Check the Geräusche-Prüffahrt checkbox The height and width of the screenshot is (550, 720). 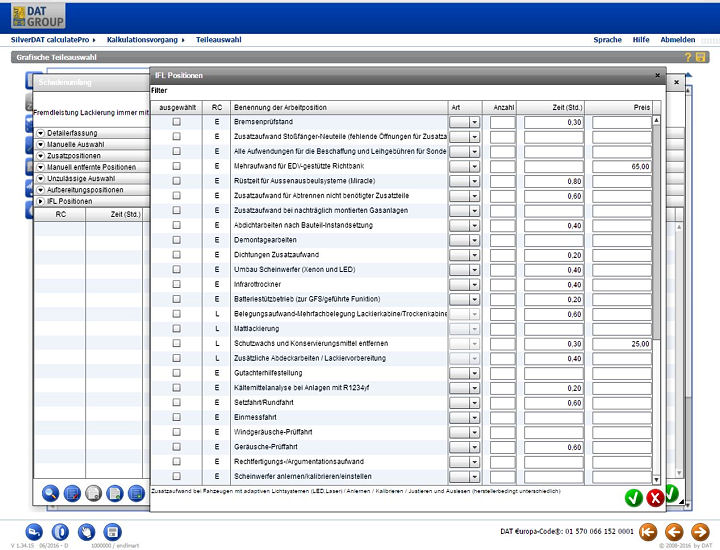pyautogui.click(x=176, y=447)
